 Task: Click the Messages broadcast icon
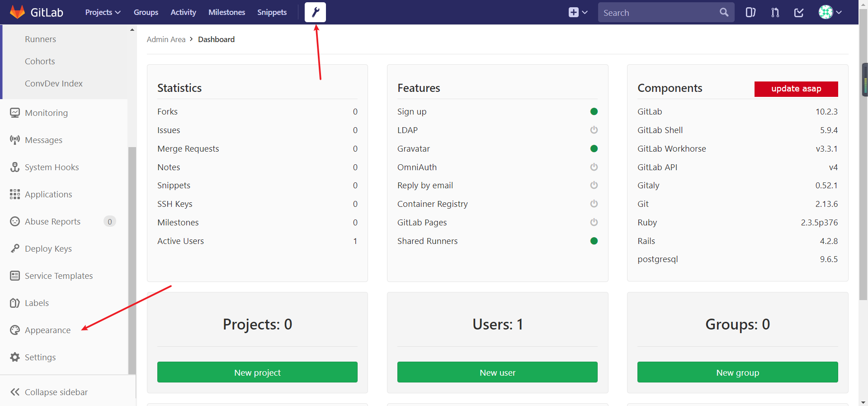[x=15, y=140]
